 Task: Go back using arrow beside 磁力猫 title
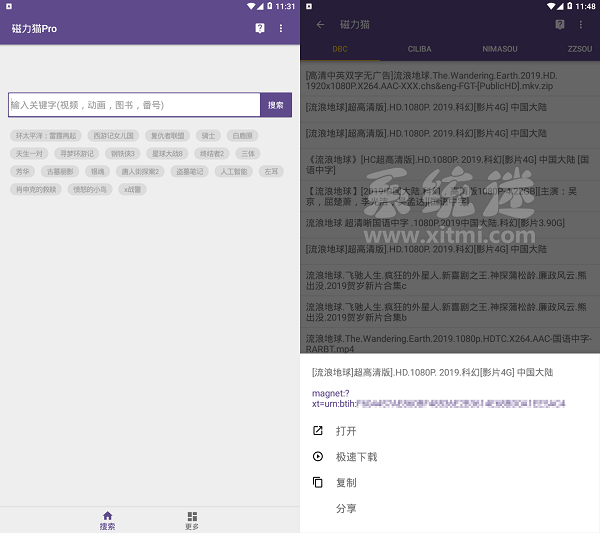(x=320, y=25)
